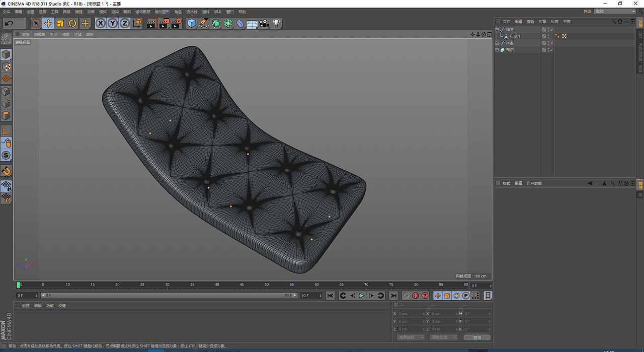644x352 pixels.
Task: Add a Camera object
Action: tap(264, 23)
